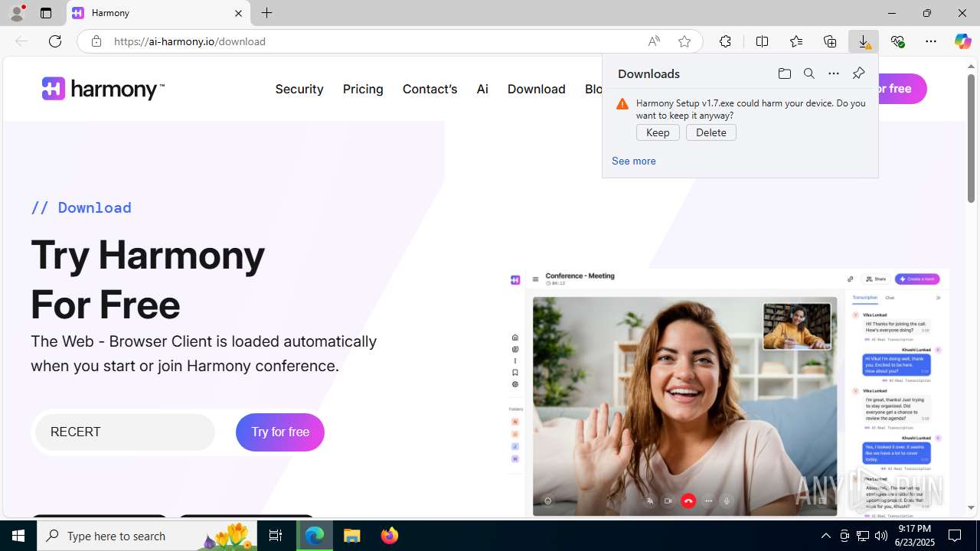Screen dimensions: 980x551
Task: Open notification center icon
Action: [955, 536]
